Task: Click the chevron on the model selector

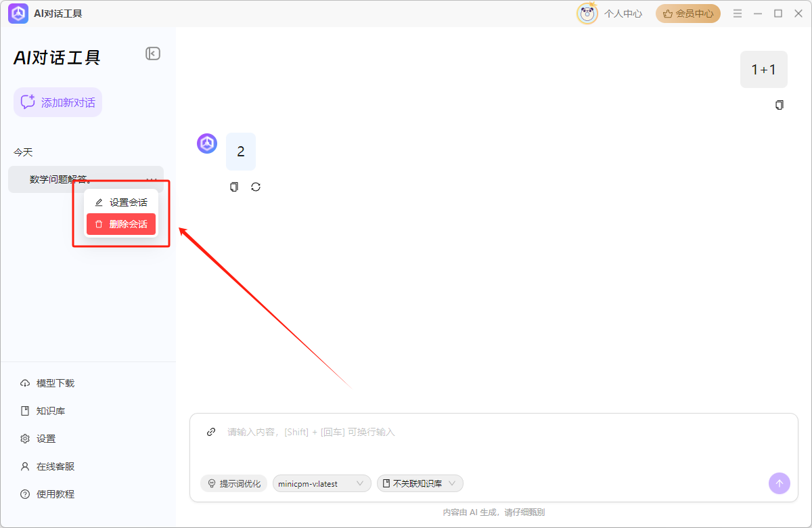Action: pyautogui.click(x=360, y=483)
